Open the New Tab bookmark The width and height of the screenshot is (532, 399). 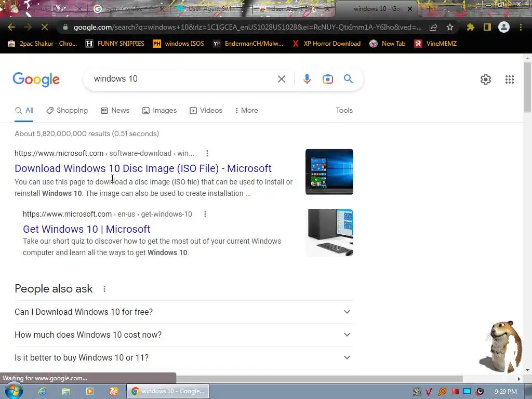[x=388, y=44]
